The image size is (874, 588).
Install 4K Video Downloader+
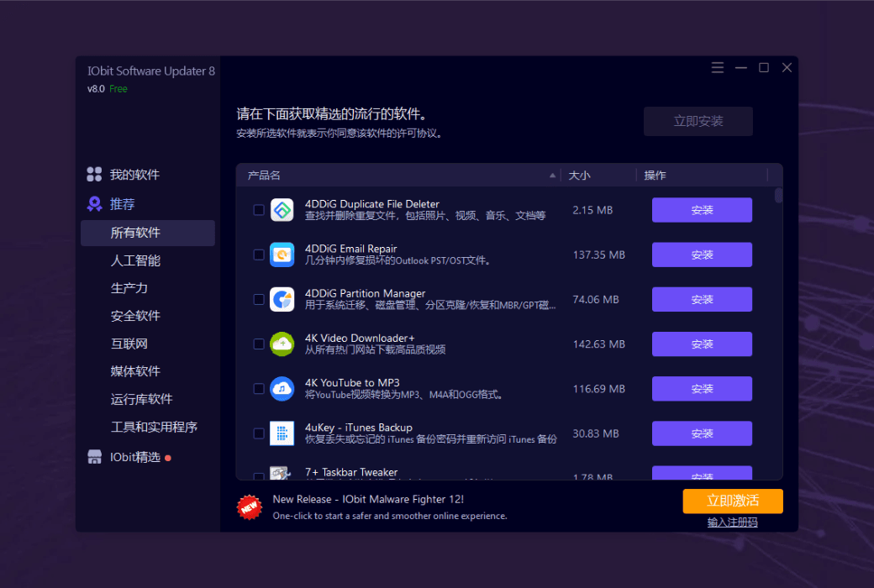pyautogui.click(x=702, y=344)
